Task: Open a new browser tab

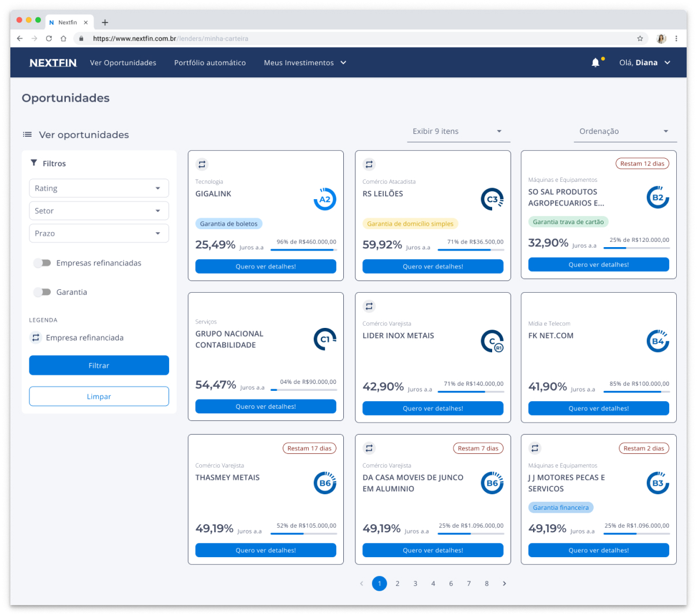Action: pyautogui.click(x=105, y=23)
